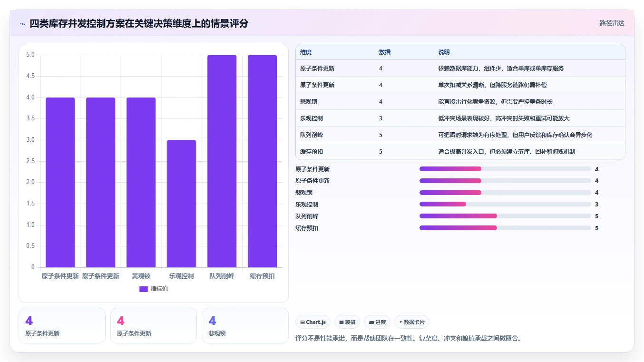644x362 pixels.
Task: Click the footer note starting with '评分不是性能承诺'
Action: click(409, 339)
